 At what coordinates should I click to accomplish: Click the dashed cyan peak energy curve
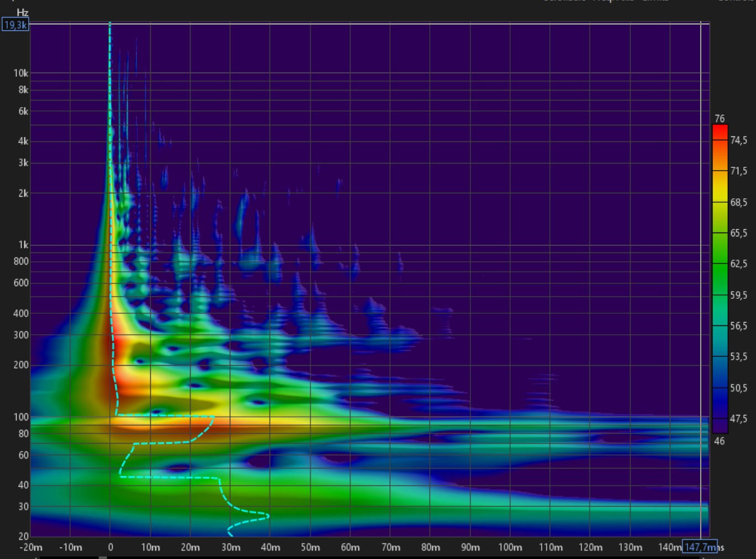pos(166,416)
